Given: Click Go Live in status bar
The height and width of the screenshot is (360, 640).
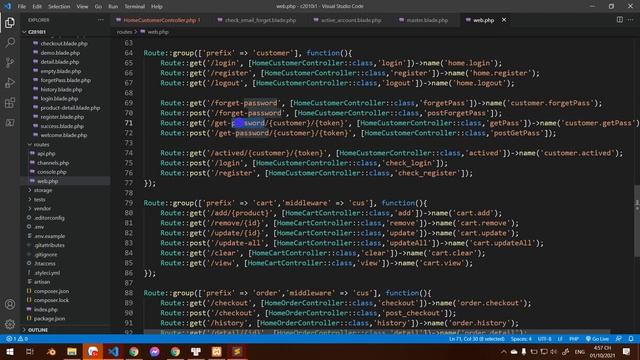Looking at the screenshot, I should click(x=597, y=339).
